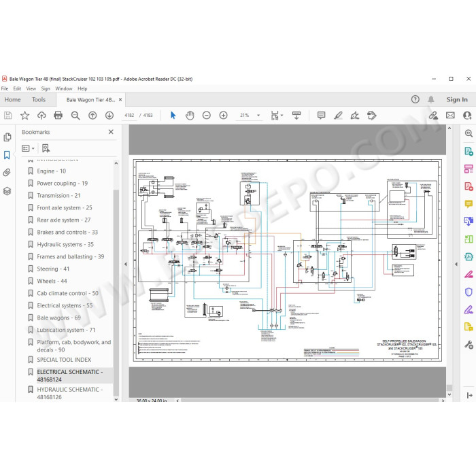Go to previous page arrow

coord(92,116)
